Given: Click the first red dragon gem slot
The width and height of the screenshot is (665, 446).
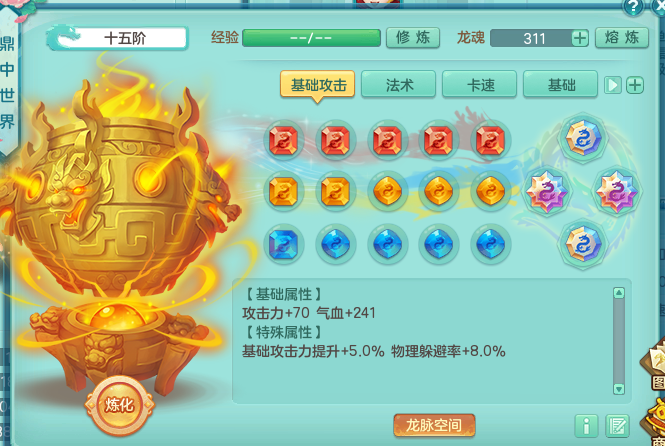Looking at the screenshot, I should pyautogui.click(x=284, y=140).
